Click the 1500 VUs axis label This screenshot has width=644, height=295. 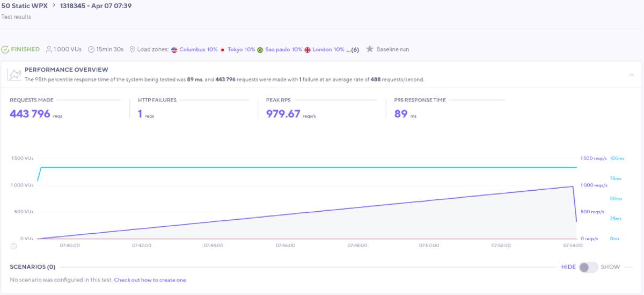[x=22, y=159]
